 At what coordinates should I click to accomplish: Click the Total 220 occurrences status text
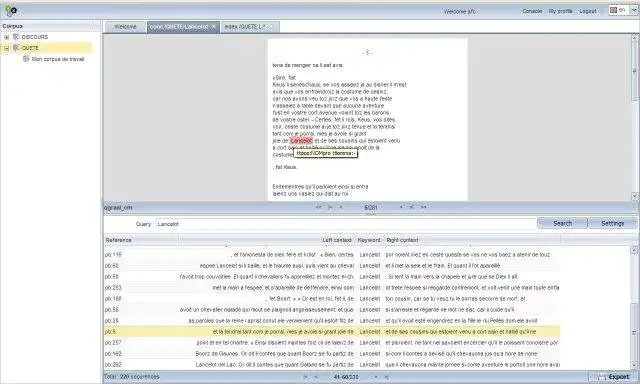pos(132,377)
